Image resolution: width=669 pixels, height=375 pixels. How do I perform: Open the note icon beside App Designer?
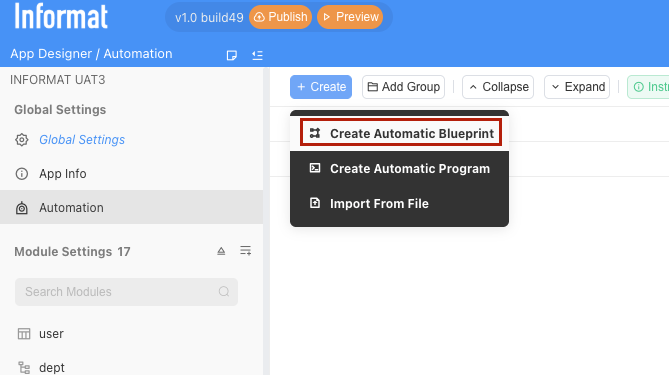(x=232, y=55)
